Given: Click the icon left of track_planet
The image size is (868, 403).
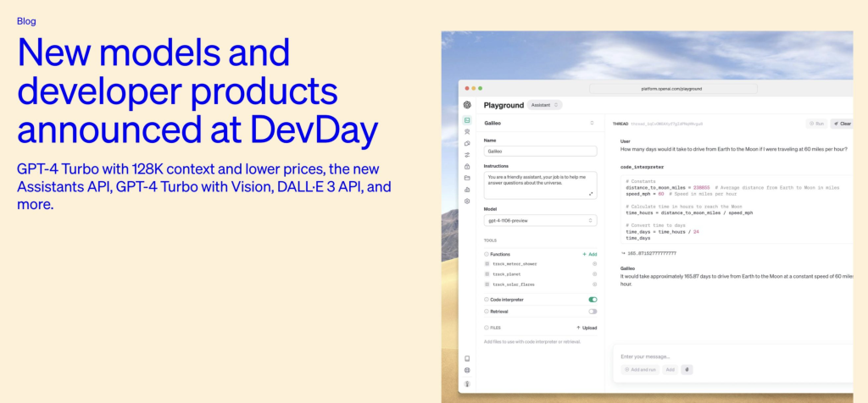Looking at the screenshot, I should [x=487, y=274].
